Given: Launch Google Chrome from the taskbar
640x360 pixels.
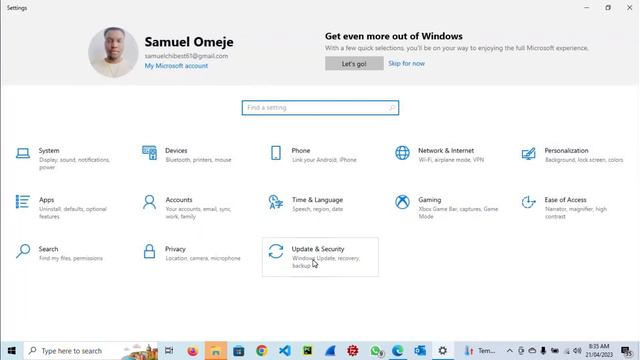Looking at the screenshot, I should pos(262,351).
